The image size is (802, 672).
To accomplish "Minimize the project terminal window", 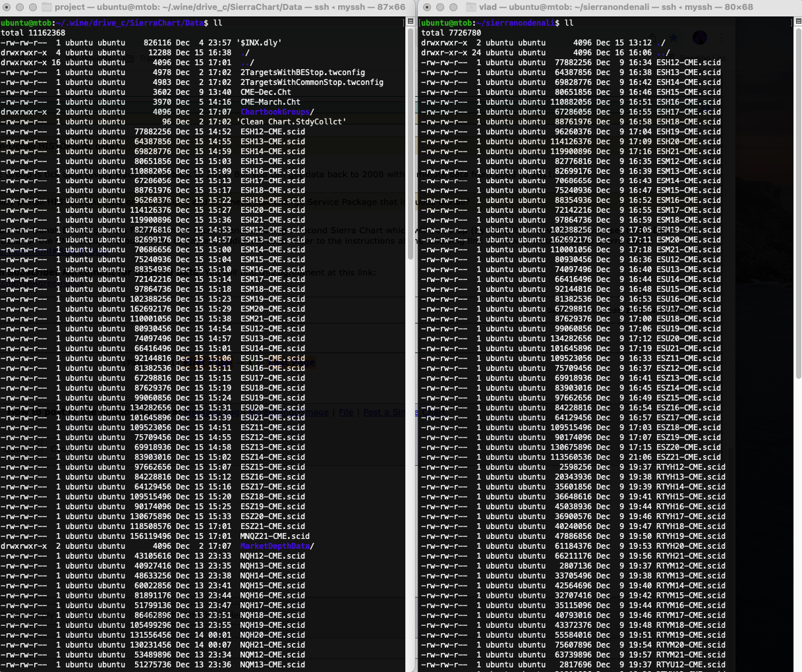I will (x=18, y=7).
